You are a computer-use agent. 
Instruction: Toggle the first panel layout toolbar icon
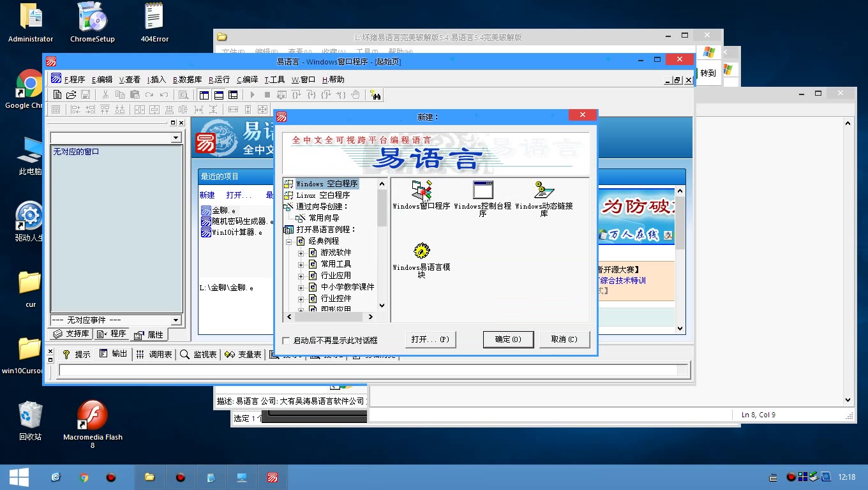click(204, 95)
